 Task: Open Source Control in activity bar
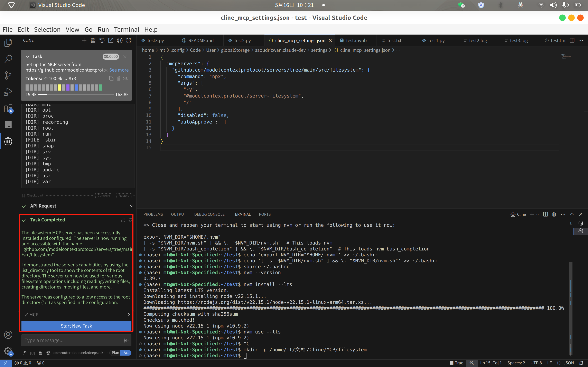click(8, 75)
